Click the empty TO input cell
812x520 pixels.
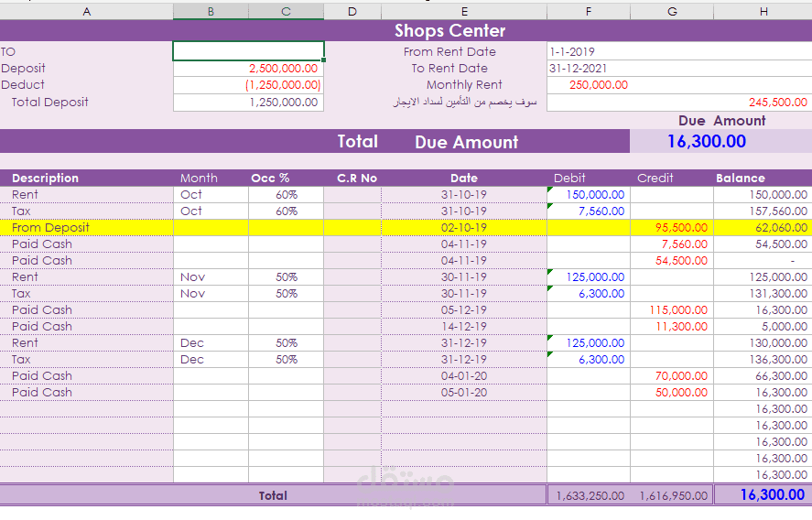click(249, 51)
